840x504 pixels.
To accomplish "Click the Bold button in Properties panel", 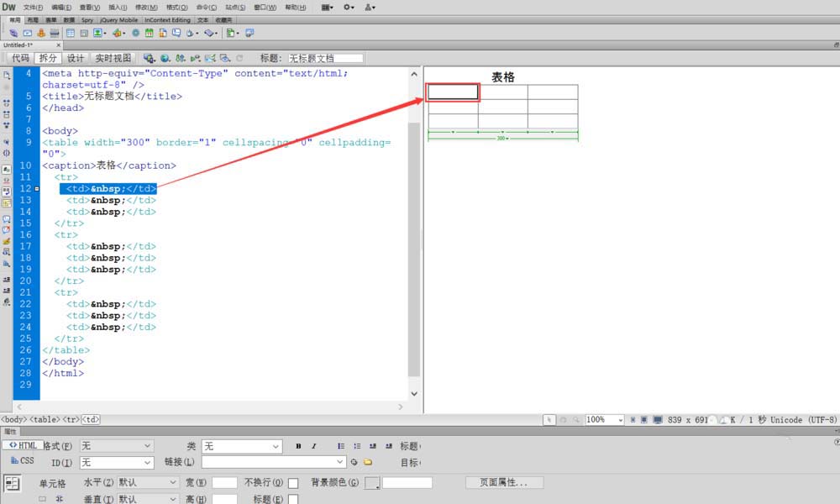I will [298, 446].
